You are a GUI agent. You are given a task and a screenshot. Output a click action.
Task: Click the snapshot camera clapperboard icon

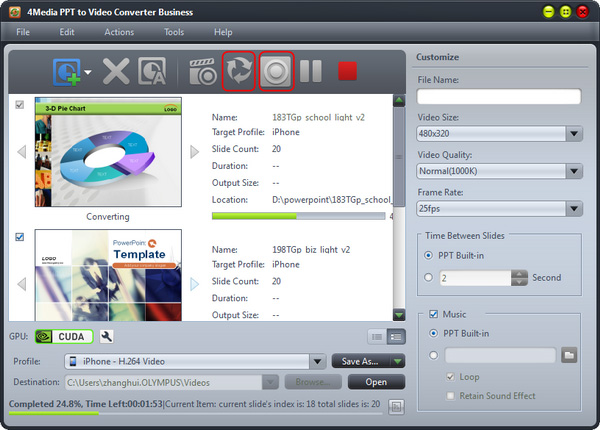tap(204, 72)
